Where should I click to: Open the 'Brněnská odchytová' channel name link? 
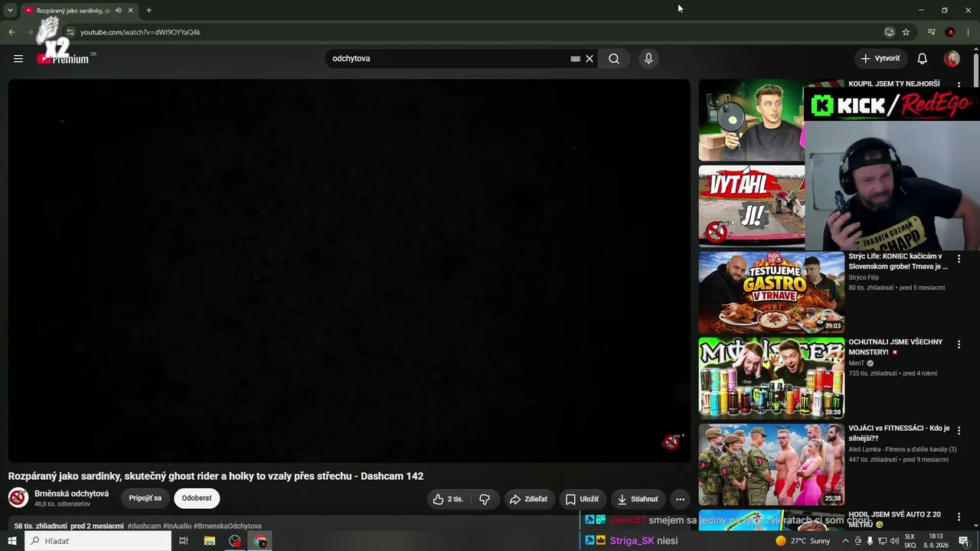(x=71, y=494)
